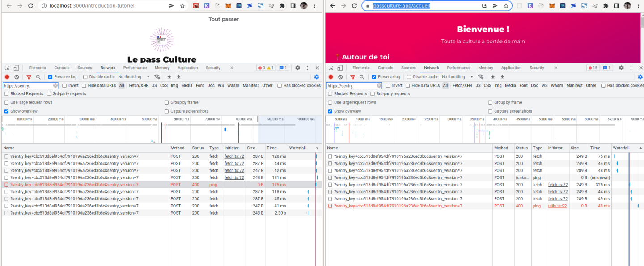
Task: Open MetaMask fox extension in left browser
Action: pyautogui.click(x=229, y=6)
